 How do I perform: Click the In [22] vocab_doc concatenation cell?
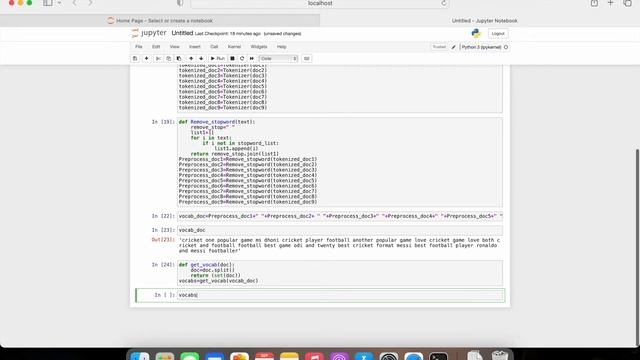340,216
